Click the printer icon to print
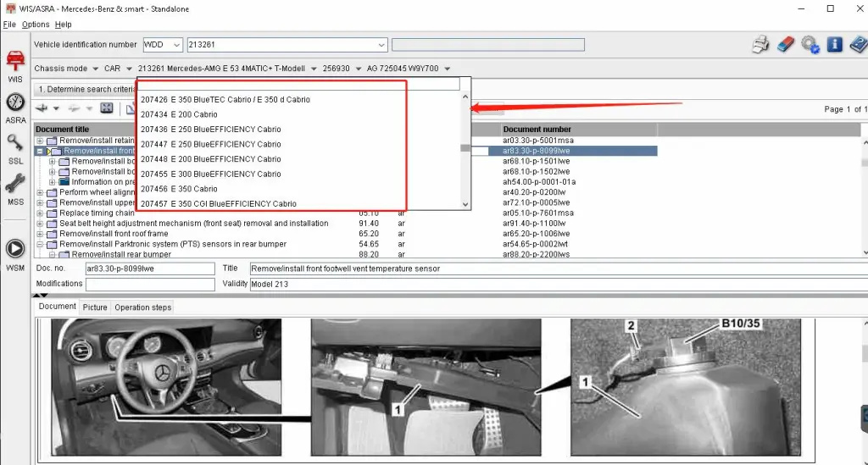This screenshot has height=465, width=868. [x=760, y=45]
